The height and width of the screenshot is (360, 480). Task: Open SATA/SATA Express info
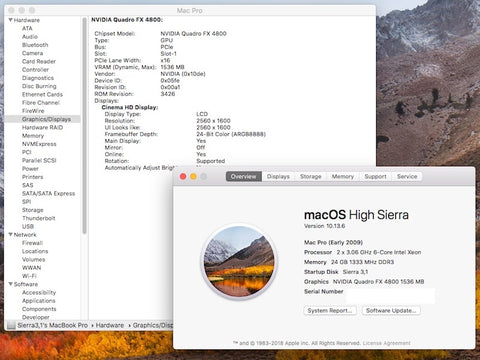tap(48, 193)
